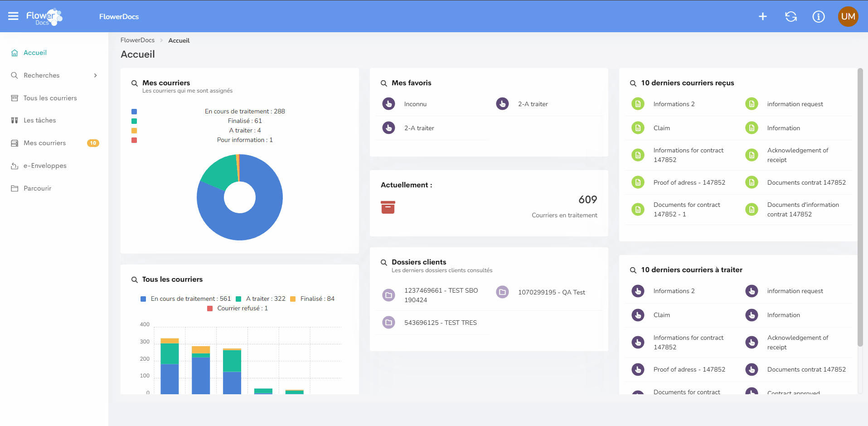
Task: Toggle 'En cours de traitement' pie legend
Action: (244, 111)
